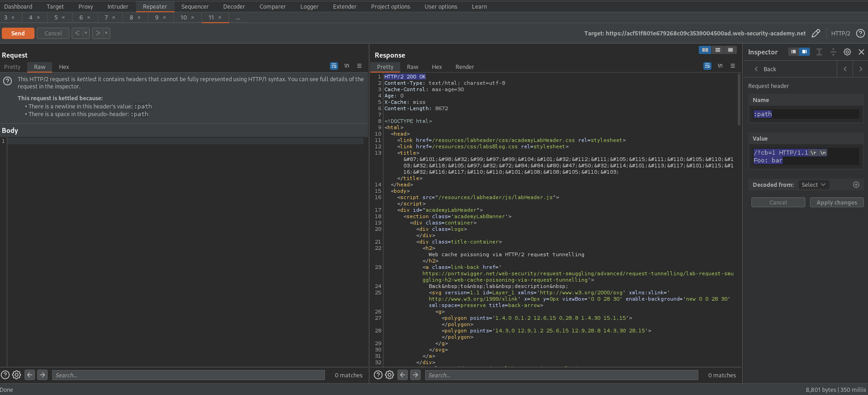
Task: Jump to previous match in Response search
Action: [403, 375]
